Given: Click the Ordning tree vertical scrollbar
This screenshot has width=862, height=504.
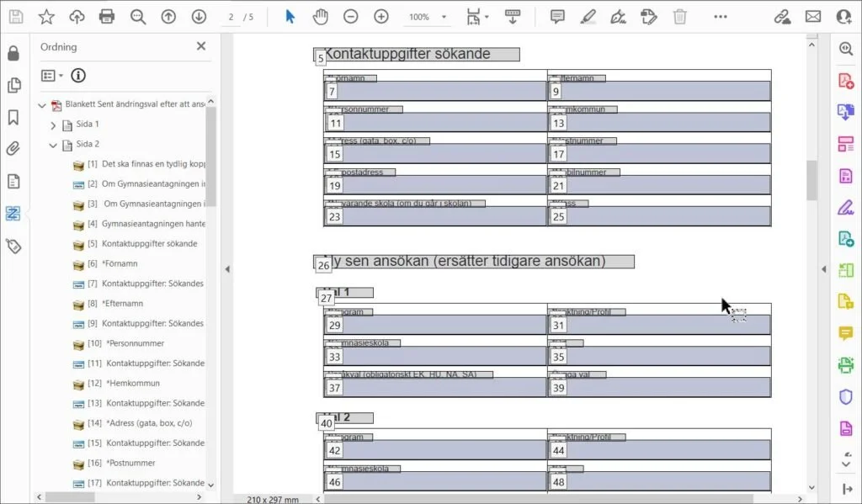Looking at the screenshot, I should point(210,157).
